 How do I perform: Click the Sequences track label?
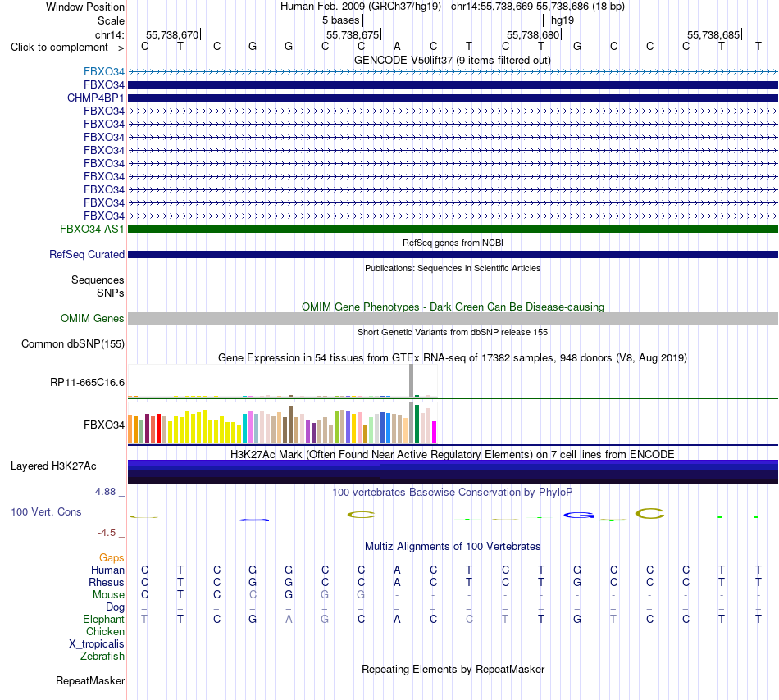coord(98,280)
